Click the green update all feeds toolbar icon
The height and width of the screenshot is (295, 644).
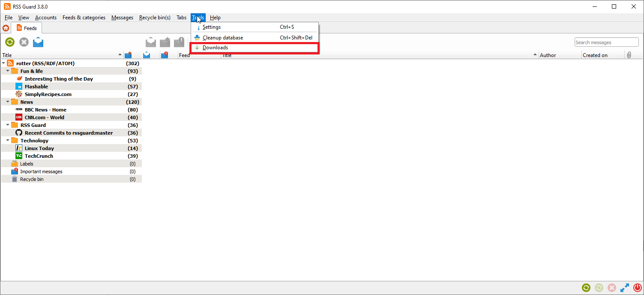[x=10, y=42]
